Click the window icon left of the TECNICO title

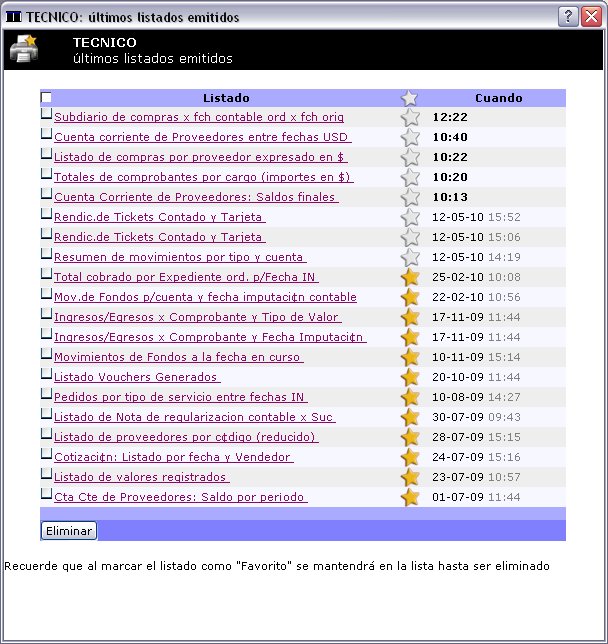14,17
